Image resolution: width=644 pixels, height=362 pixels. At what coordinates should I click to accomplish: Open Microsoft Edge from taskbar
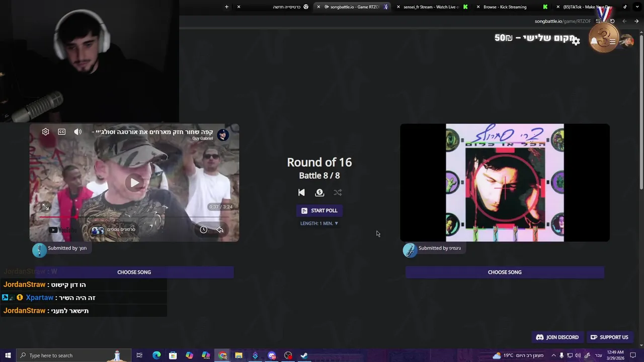point(156,355)
